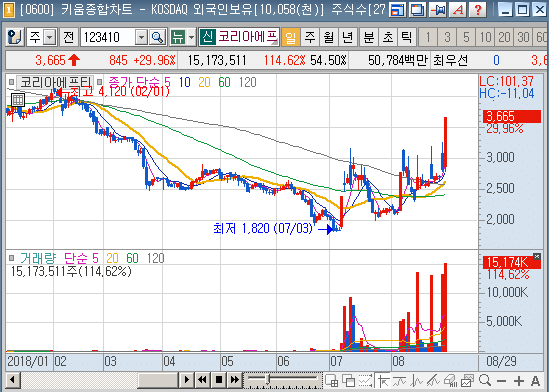Screen dimensions: 549x392
Task: Click the price moving average 5 label
Action: (x=167, y=83)
